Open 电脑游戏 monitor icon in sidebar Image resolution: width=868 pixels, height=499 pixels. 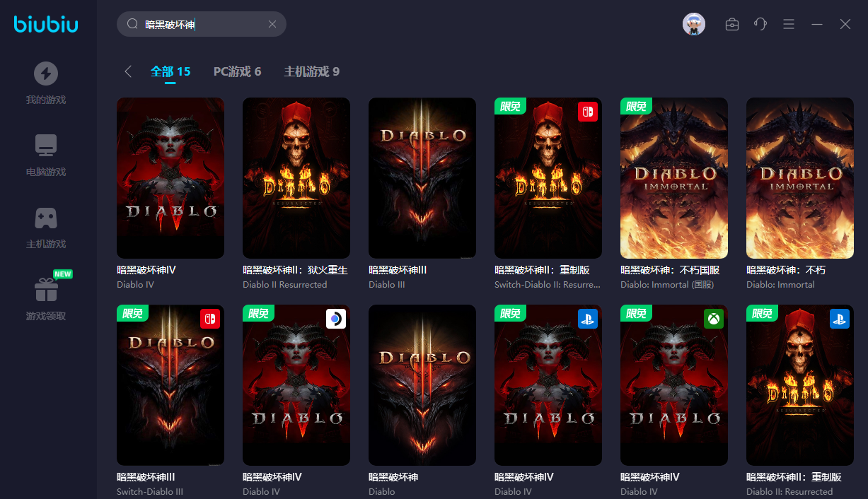(46, 146)
